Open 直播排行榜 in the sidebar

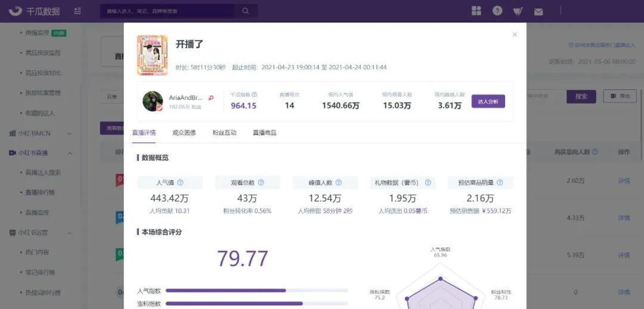coord(41,193)
